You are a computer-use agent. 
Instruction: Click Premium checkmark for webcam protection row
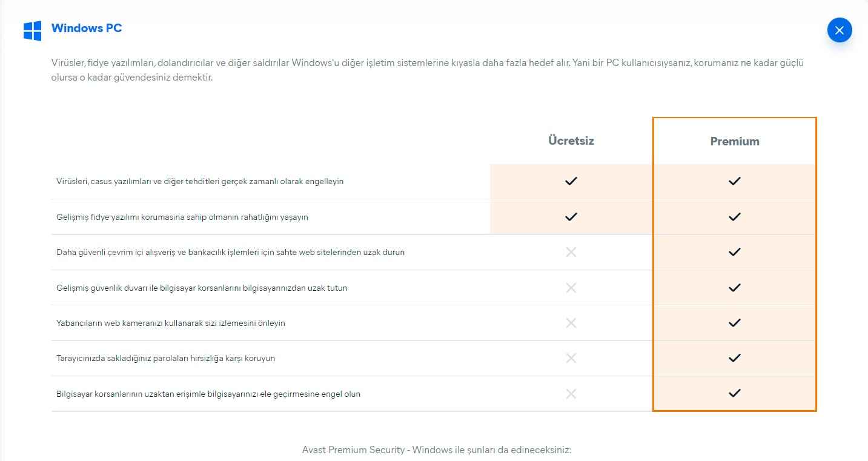734,323
